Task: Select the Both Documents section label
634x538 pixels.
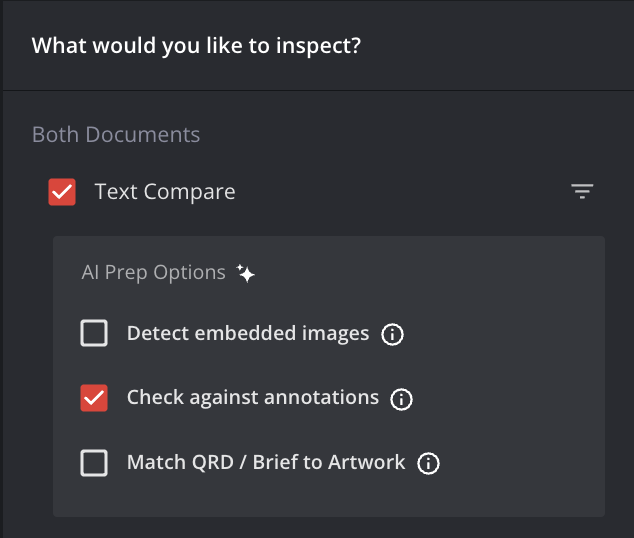Action: pos(116,134)
